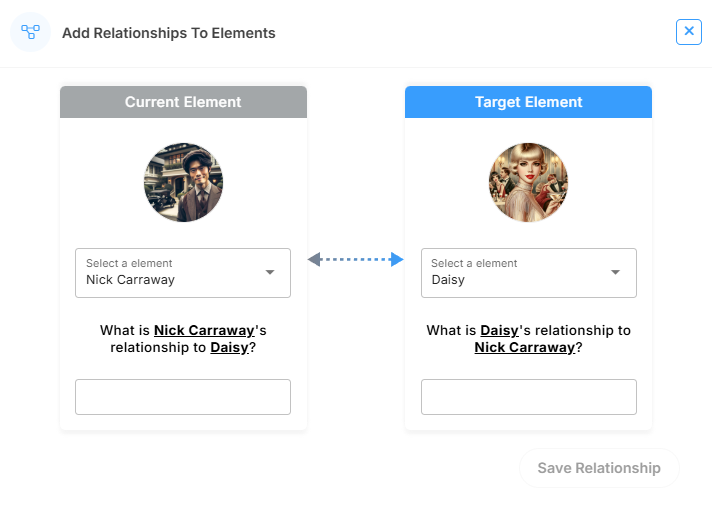Click Daisy's round avatar picture
This screenshot has width=712, height=514.
[x=528, y=181]
